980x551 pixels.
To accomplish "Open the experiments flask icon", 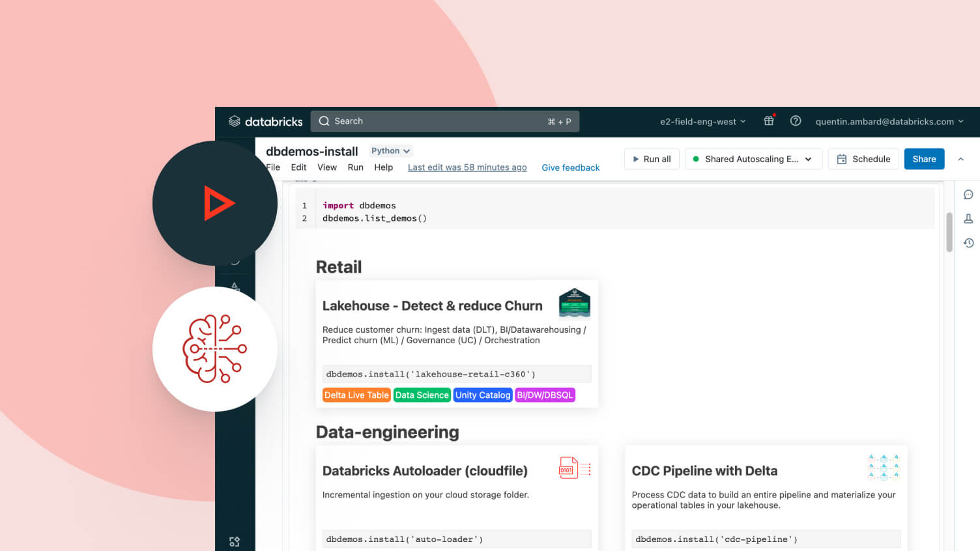I will tap(968, 219).
